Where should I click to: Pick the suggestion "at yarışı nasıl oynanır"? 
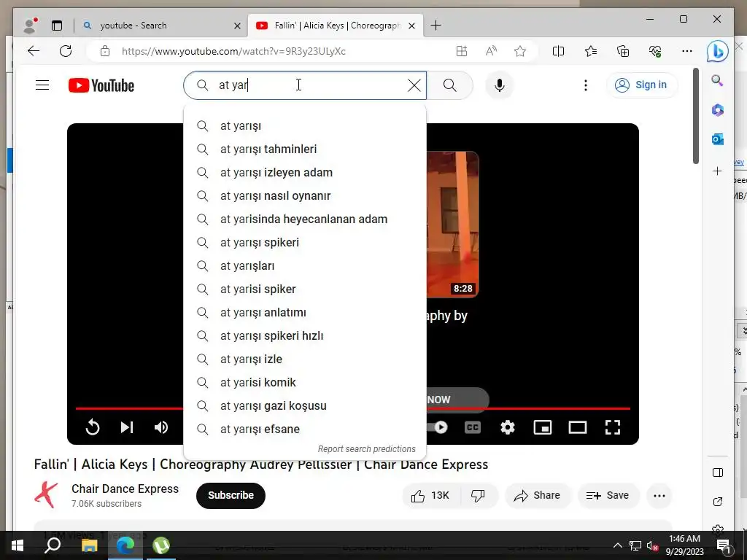pos(305,195)
